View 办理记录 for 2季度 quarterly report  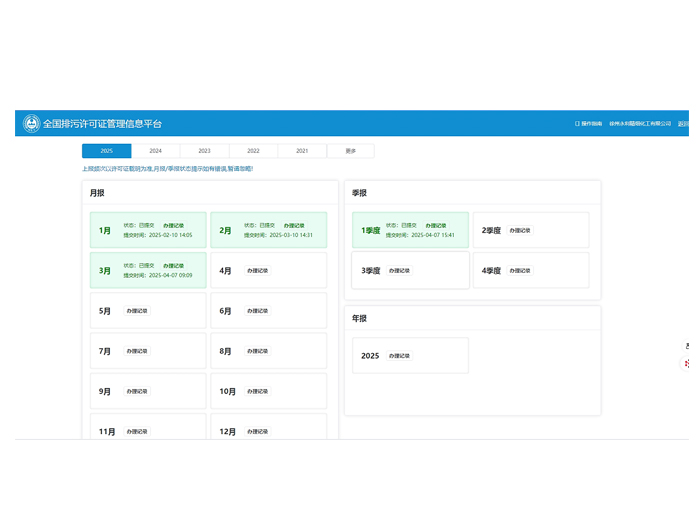pyautogui.click(x=519, y=231)
